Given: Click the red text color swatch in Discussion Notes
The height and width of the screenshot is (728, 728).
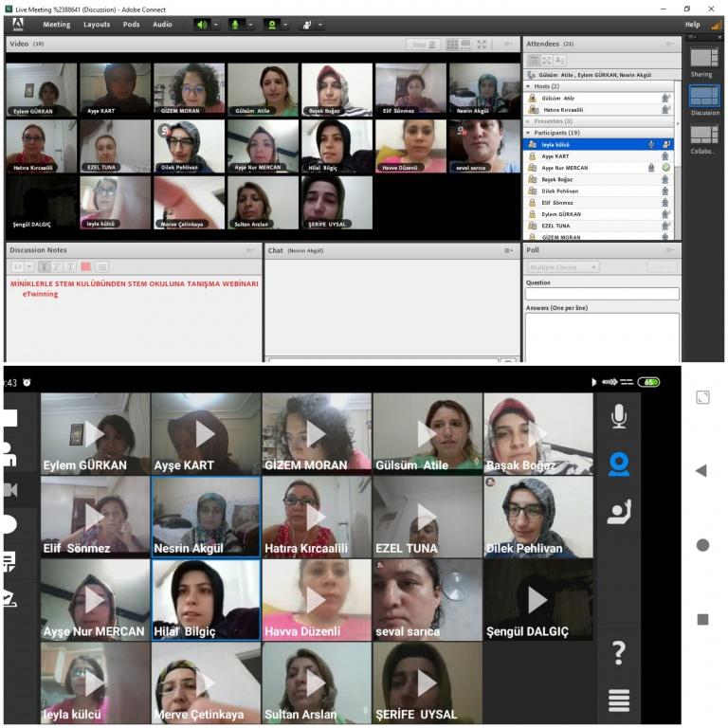Looking at the screenshot, I should [85, 267].
